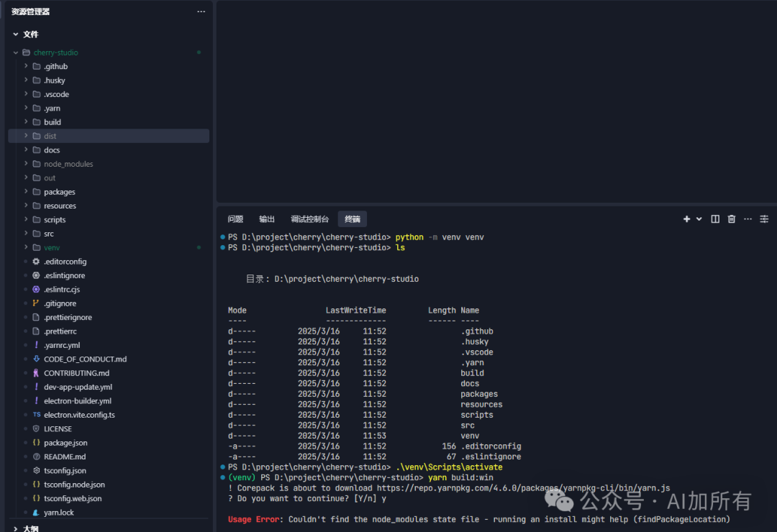This screenshot has width=777, height=532.
Task: Expand the .github folder
Action: [x=26, y=66]
